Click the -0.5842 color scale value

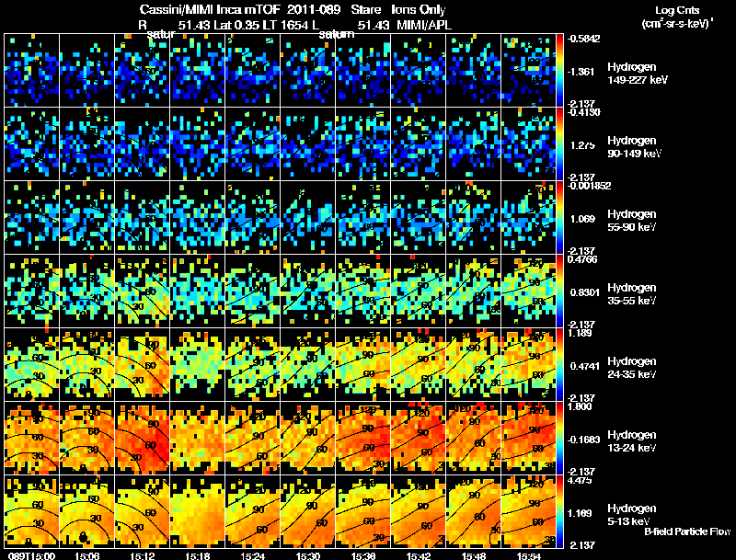click(583, 39)
